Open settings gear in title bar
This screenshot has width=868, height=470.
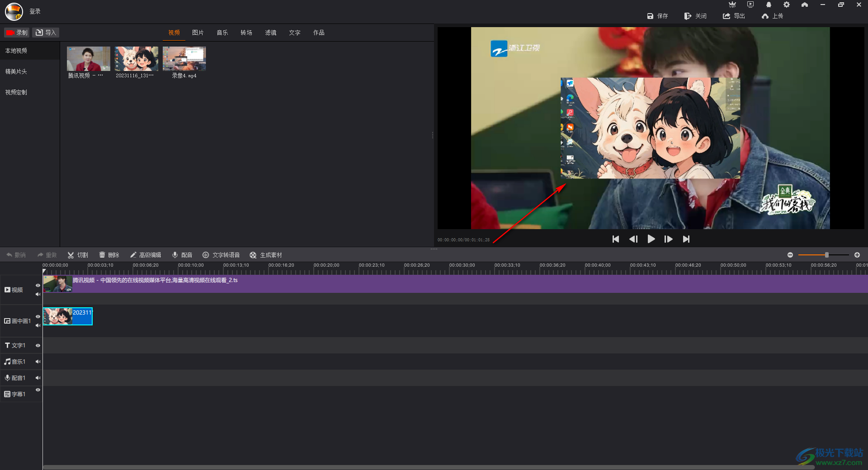pyautogui.click(x=787, y=5)
